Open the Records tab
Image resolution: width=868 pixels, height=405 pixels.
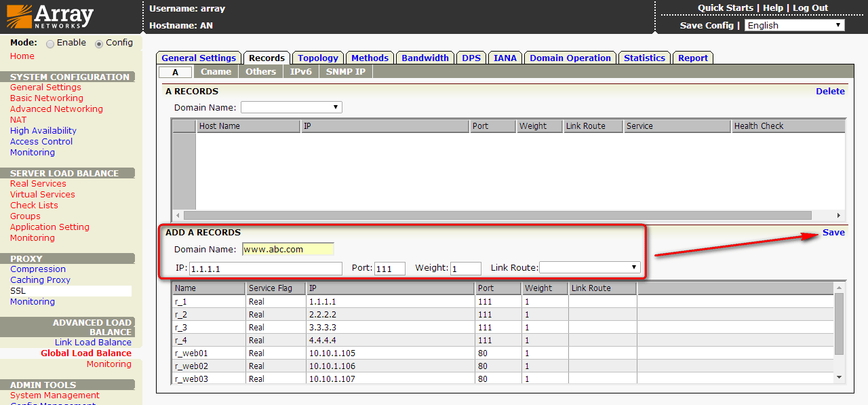pos(267,58)
